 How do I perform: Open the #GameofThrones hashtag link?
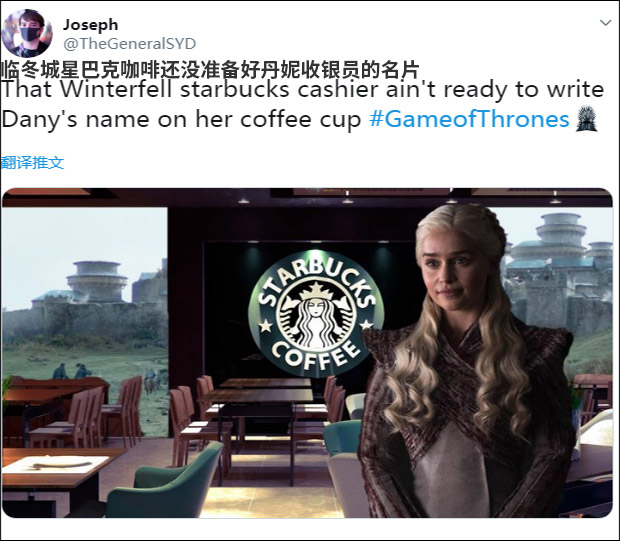(469, 119)
